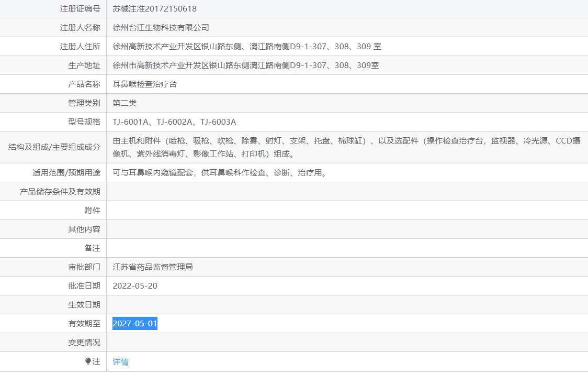Image resolution: width=588 pixels, height=374 pixels.
Task: Click the product name 耳鼻喉检查治疗台
Action: tap(145, 84)
